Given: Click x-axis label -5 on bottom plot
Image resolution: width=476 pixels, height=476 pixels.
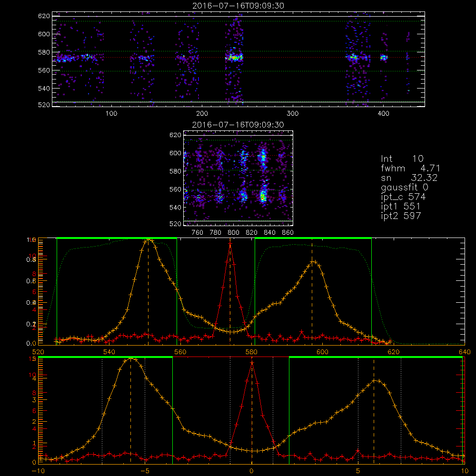Looking at the screenshot, I should click(145, 471).
